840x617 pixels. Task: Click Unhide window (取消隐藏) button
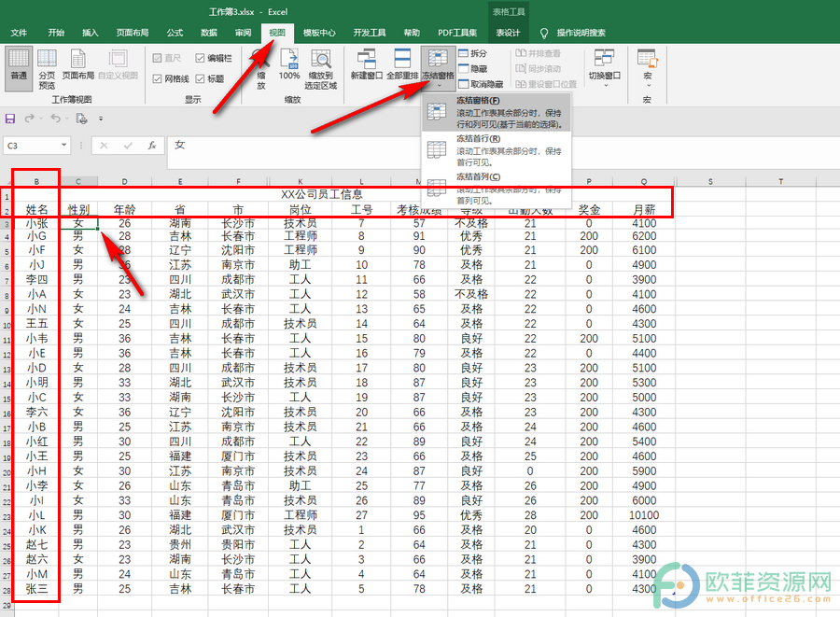click(481, 84)
